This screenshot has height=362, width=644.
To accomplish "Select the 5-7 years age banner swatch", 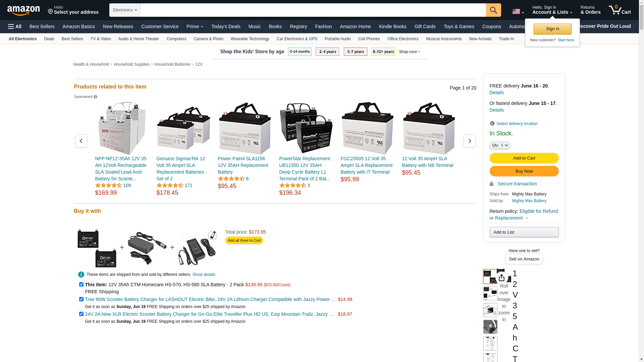I will pos(355,52).
